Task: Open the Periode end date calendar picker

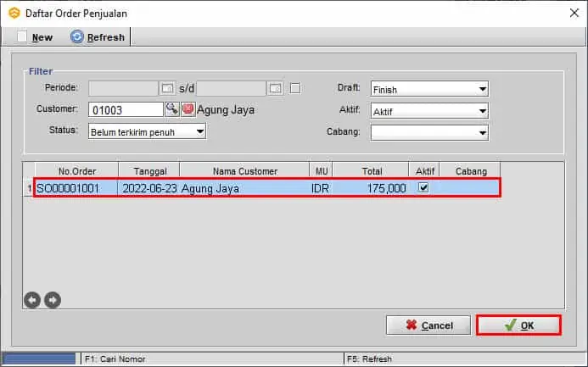Action: click(x=275, y=88)
